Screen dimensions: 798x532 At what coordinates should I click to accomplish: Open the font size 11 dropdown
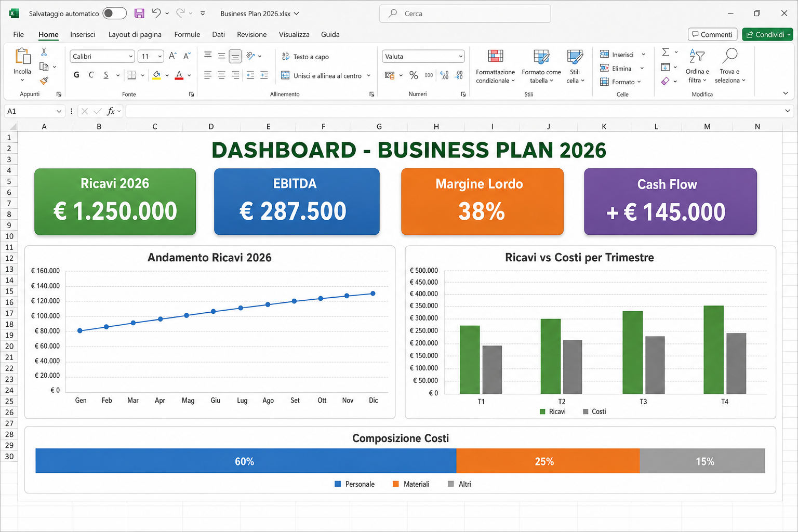[159, 56]
